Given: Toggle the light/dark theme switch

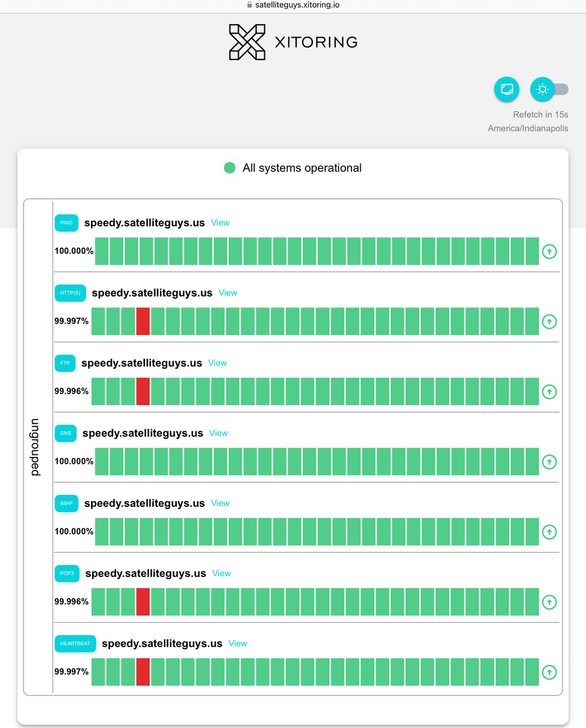Looking at the screenshot, I should (550, 89).
